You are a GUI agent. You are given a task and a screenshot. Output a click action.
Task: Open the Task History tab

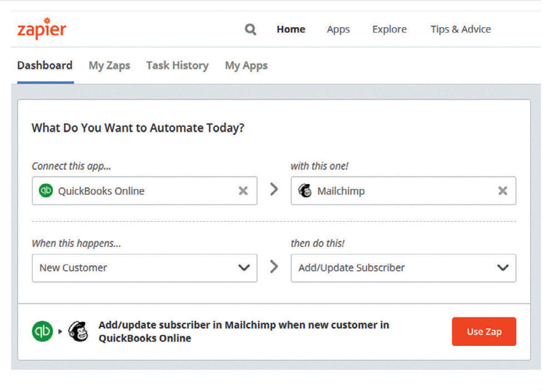177,66
